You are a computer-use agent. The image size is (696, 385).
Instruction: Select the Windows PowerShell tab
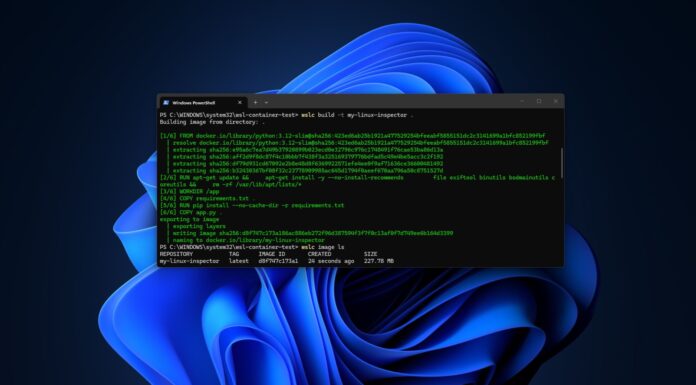202,103
